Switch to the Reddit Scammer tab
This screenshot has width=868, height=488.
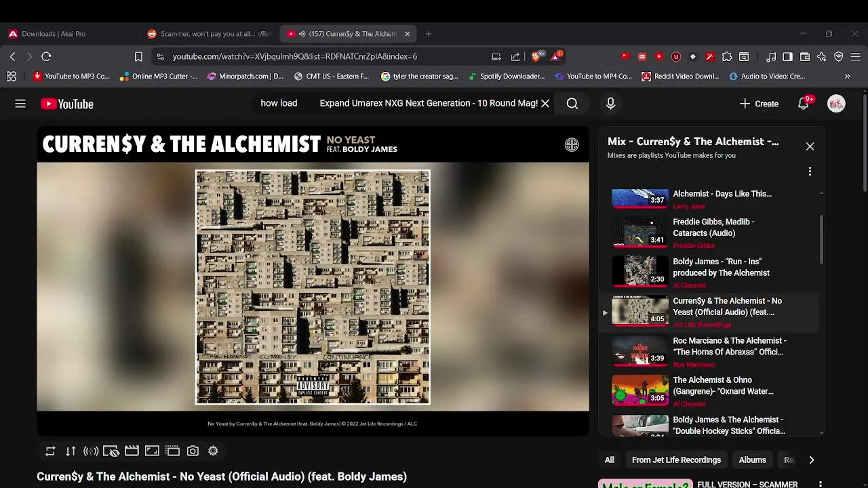(x=209, y=34)
